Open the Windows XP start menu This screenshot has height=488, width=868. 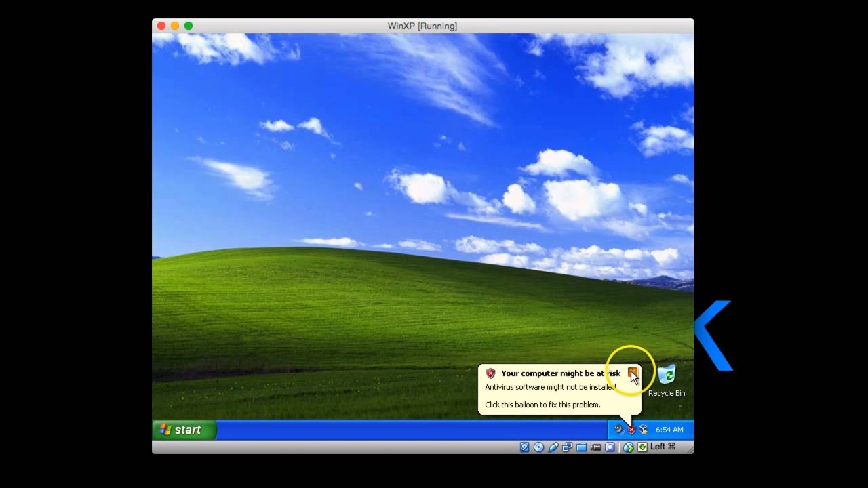click(x=184, y=430)
